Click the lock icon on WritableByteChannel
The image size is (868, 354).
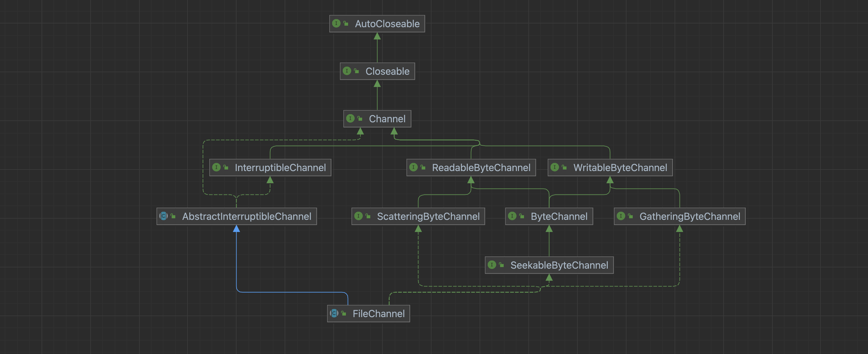(564, 167)
